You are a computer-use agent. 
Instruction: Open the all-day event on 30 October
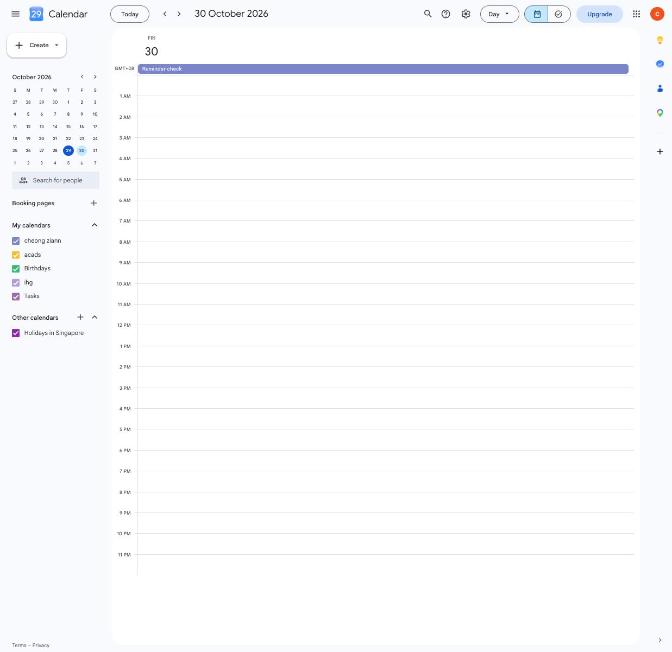(383, 69)
